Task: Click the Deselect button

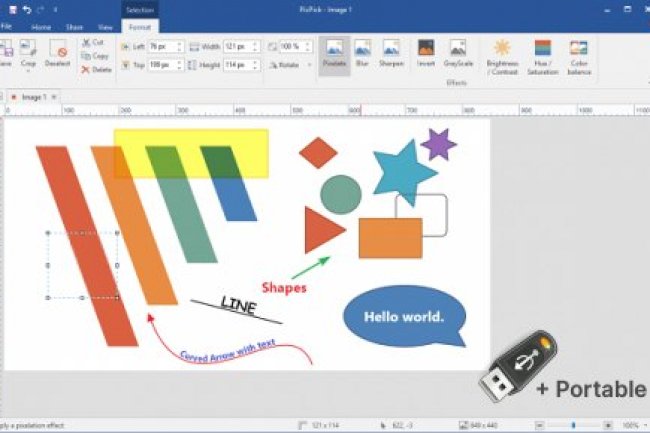Action: tap(58, 53)
